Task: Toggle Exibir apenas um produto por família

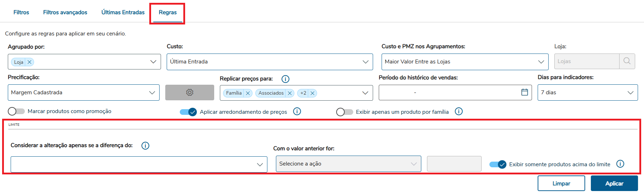Action: tap(345, 112)
